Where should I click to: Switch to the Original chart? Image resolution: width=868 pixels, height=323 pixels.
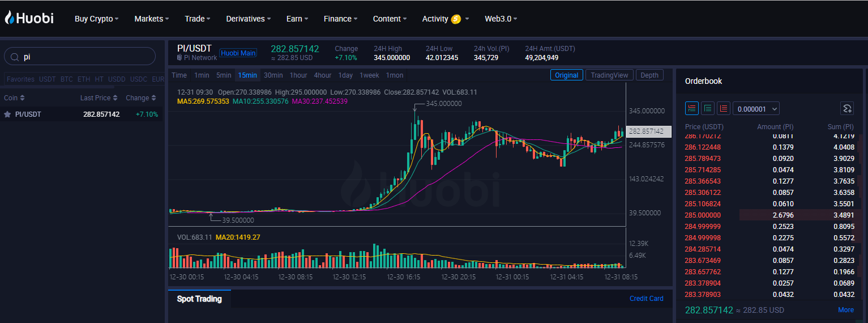(566, 75)
